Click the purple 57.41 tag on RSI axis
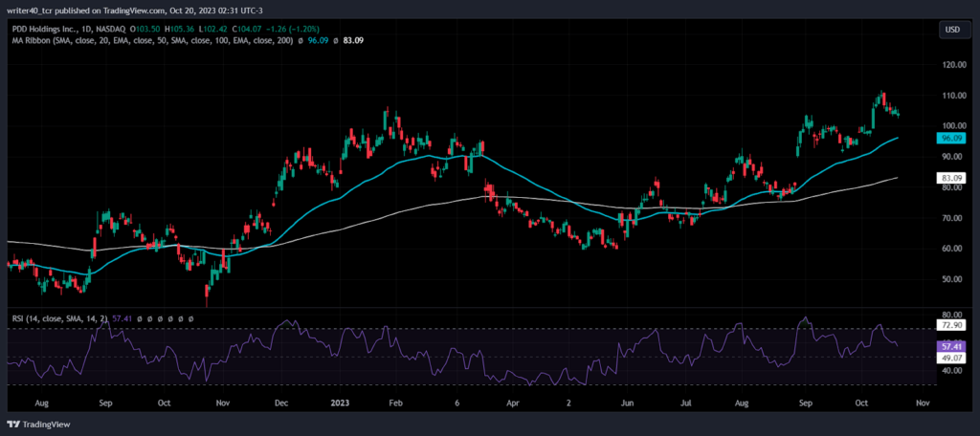Image resolution: width=980 pixels, height=436 pixels. 952,346
